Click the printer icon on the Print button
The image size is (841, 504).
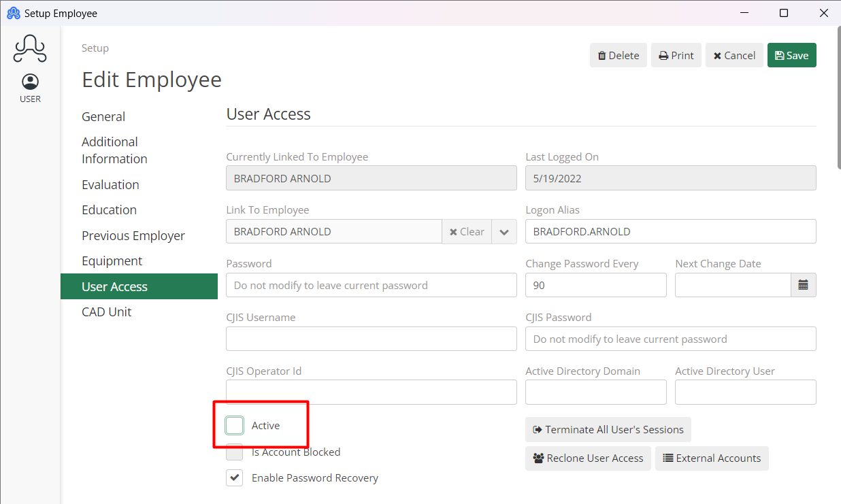point(662,55)
